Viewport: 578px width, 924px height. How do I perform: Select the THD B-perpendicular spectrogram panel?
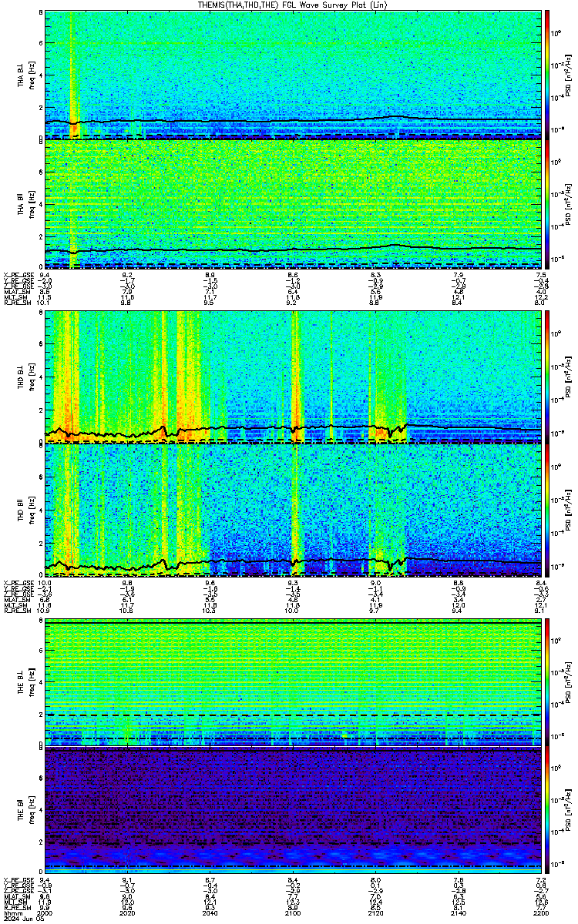[293, 376]
